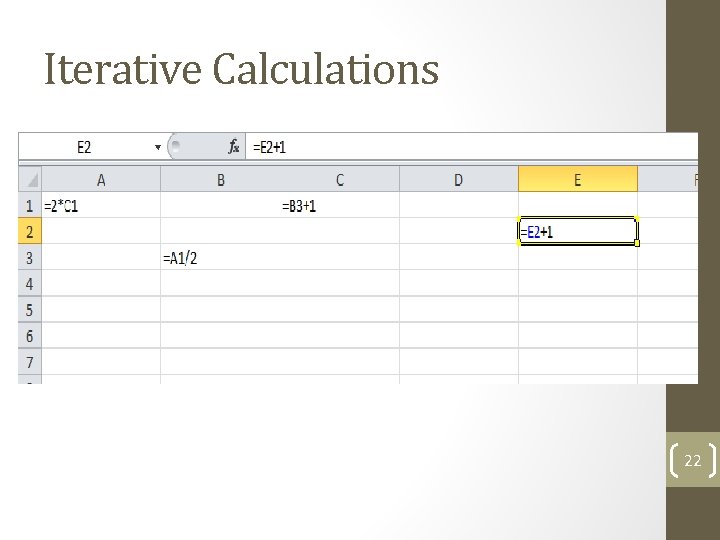The image size is (720, 540).
Task: Select highlighted column E header
Action: (x=577, y=180)
